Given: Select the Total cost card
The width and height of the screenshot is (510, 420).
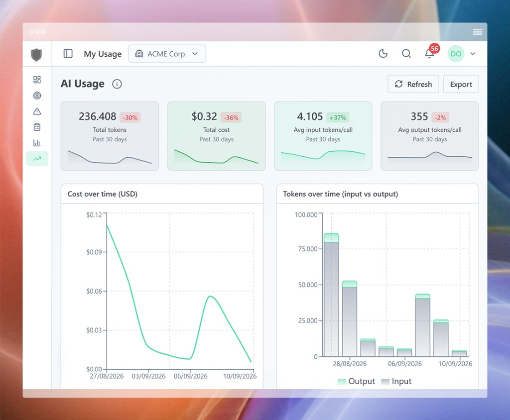Looking at the screenshot, I should (216, 136).
